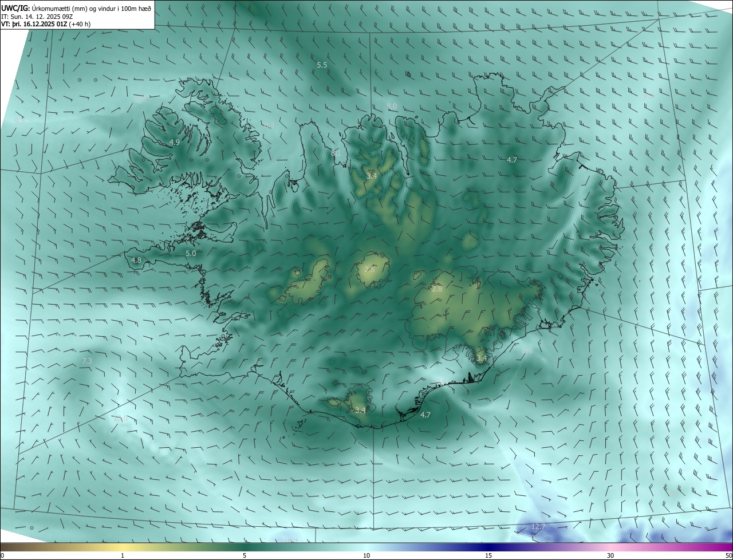
Task: Click the '10' tick on the color scale
Action: click(366, 555)
